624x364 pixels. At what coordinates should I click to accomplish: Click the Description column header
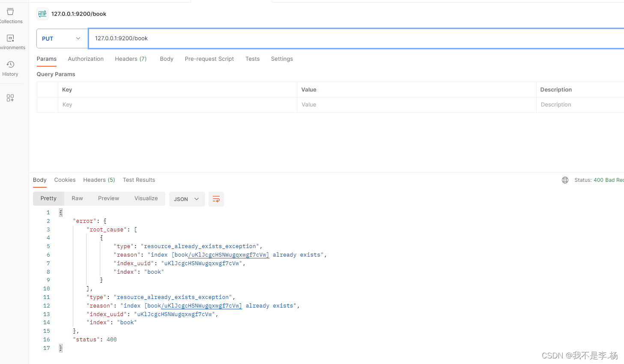(x=556, y=90)
